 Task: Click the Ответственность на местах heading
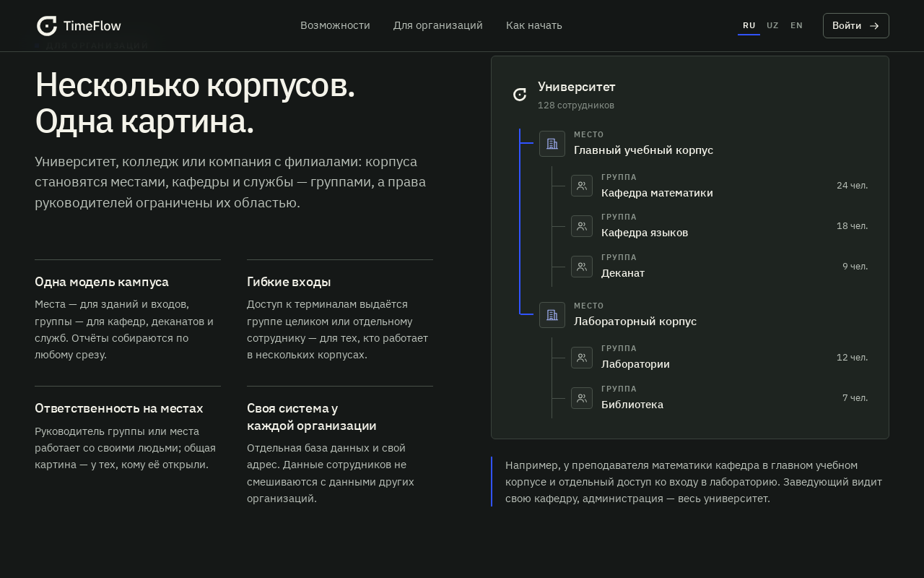tap(119, 408)
